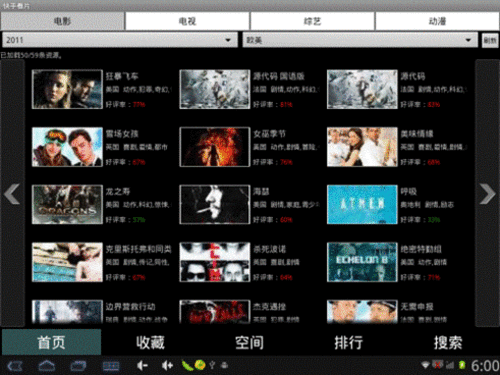Switch to the 综艺 tab
This screenshot has height=375, width=500.
(x=312, y=21)
